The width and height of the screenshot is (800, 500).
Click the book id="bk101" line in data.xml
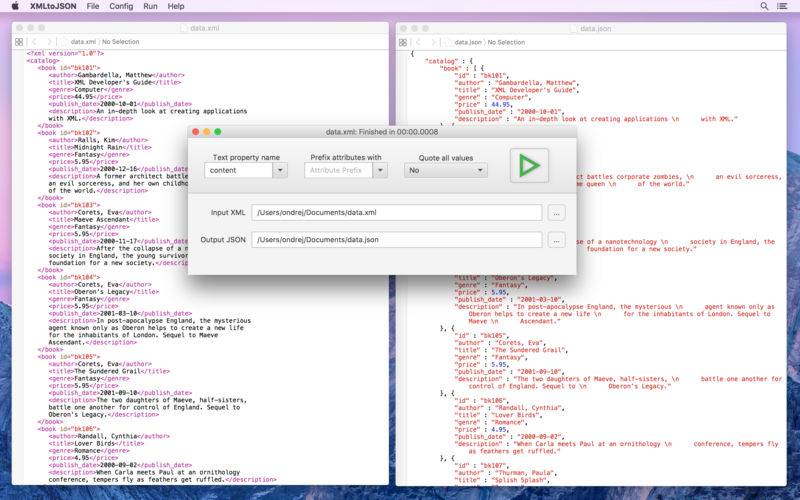point(69,67)
